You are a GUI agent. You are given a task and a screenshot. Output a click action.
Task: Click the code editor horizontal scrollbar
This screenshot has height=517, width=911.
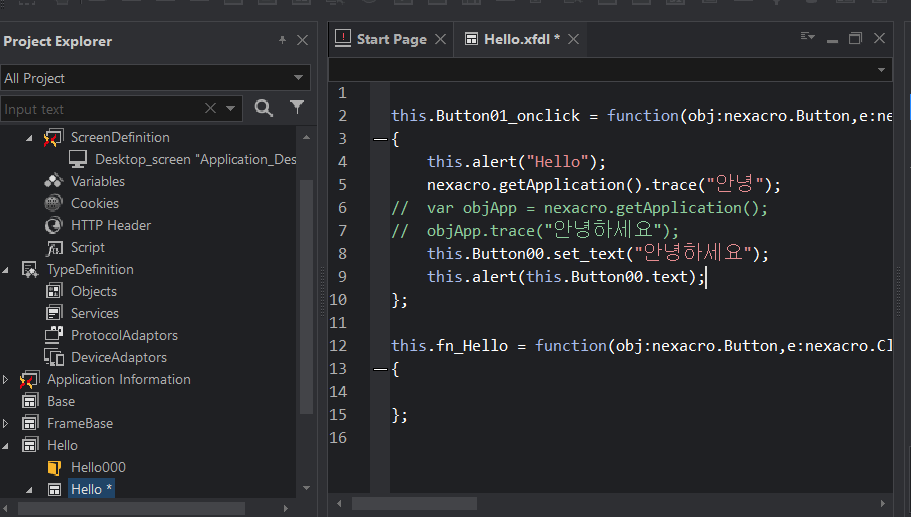[414, 504]
